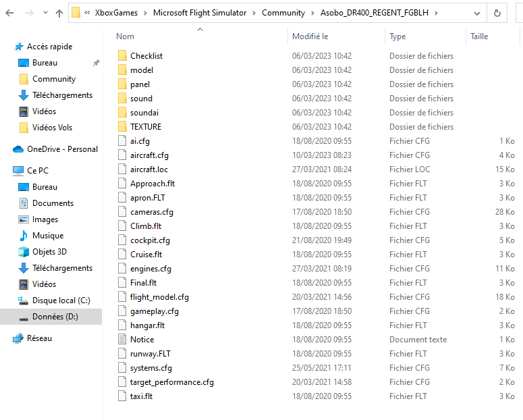Unpin Bureau using the pin icon

coord(96,63)
